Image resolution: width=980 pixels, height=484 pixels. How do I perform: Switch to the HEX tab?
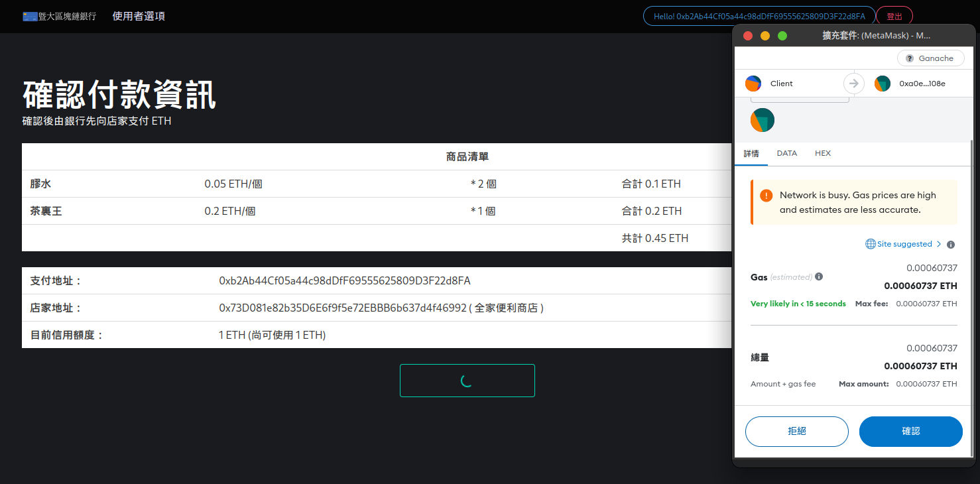point(823,153)
